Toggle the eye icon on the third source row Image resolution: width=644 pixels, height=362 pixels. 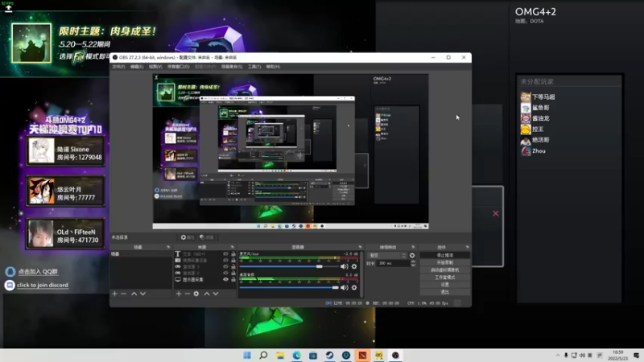coord(225,267)
